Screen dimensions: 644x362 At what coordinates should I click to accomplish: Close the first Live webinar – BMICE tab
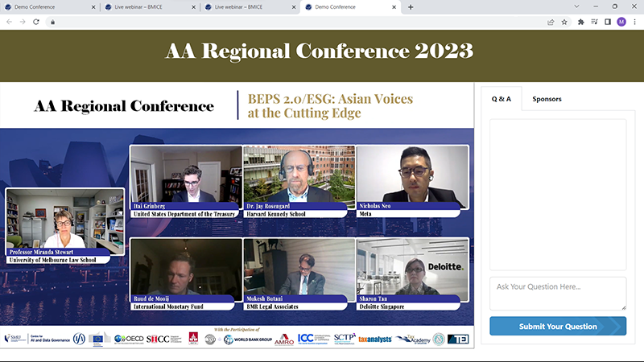coord(193,7)
